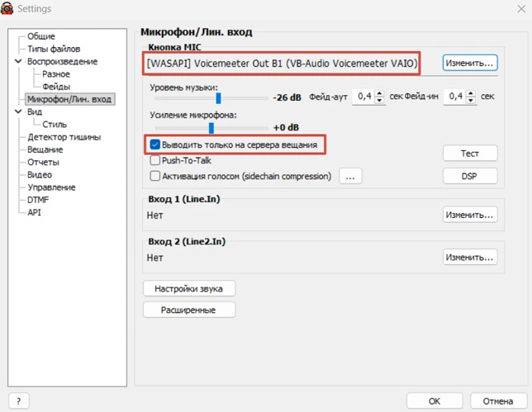Open Настройки звука
This screenshot has width=532, height=412.
point(188,289)
